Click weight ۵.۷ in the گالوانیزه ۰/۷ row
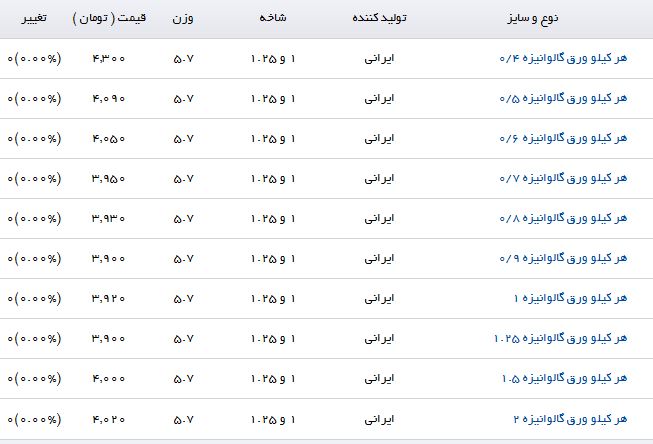This screenshot has height=444, width=653. tap(183, 179)
